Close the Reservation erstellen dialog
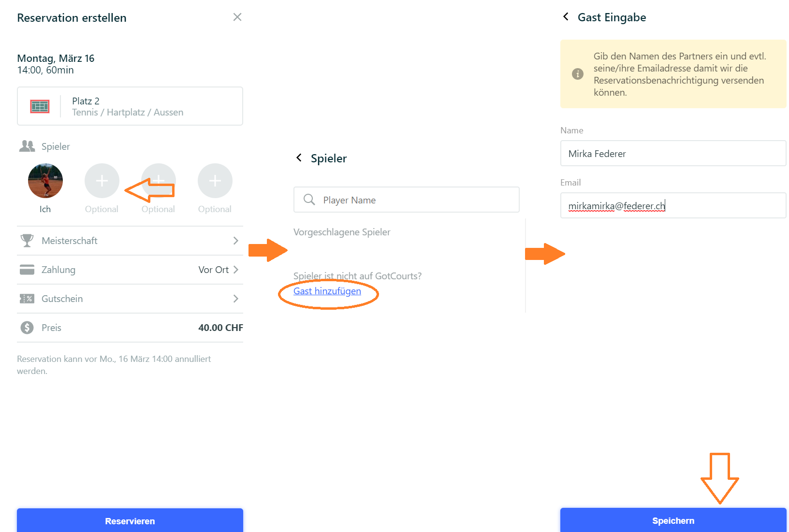 click(237, 17)
